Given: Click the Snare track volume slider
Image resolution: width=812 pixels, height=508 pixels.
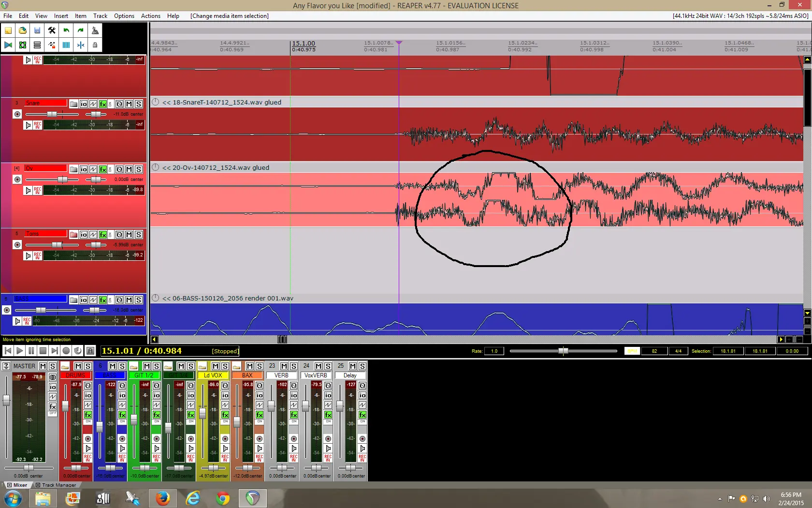Looking at the screenshot, I should click(52, 114).
